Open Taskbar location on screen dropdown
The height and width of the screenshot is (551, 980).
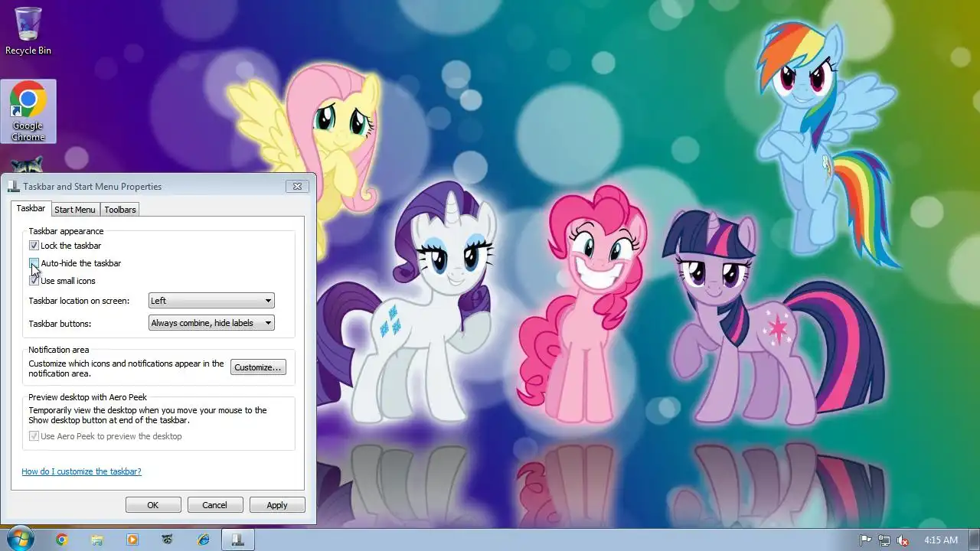point(211,301)
